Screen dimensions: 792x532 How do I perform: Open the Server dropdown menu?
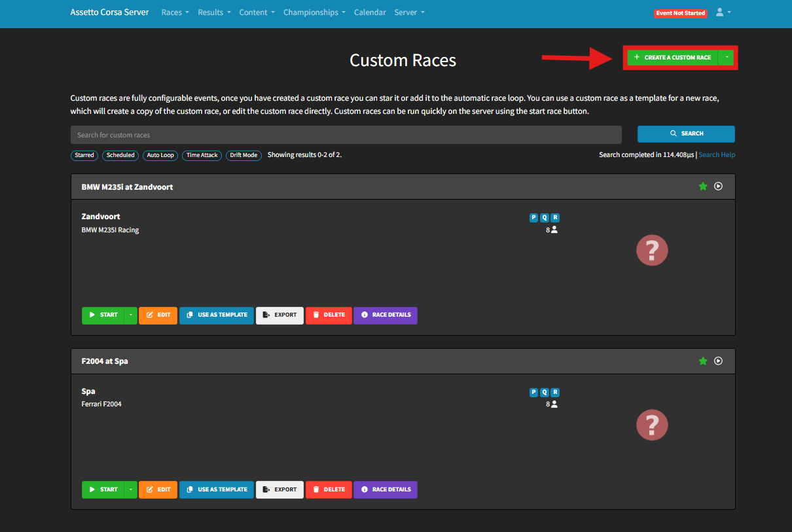[x=409, y=12]
